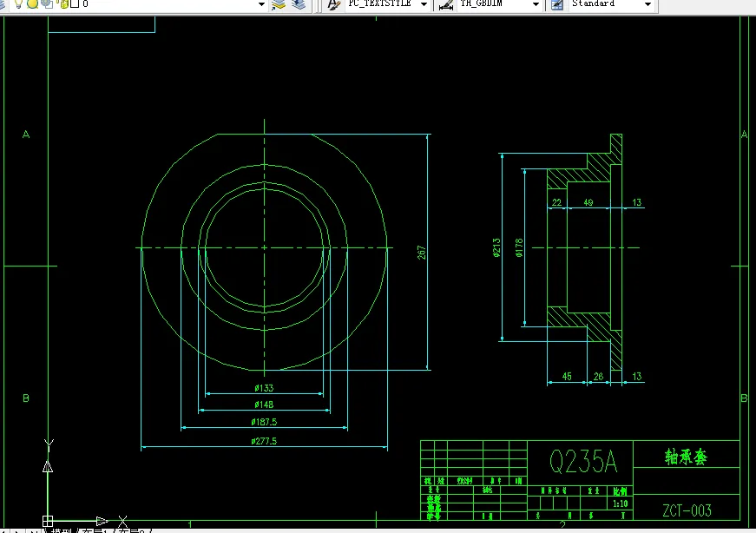Click the UCS origin square icon
This screenshot has height=533, width=756.
pyautogui.click(x=48, y=521)
